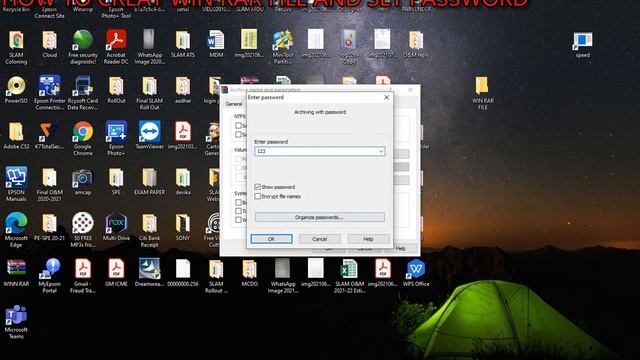The image size is (640, 360).
Task: Open the Cloud folder icon
Action: click(x=49, y=41)
